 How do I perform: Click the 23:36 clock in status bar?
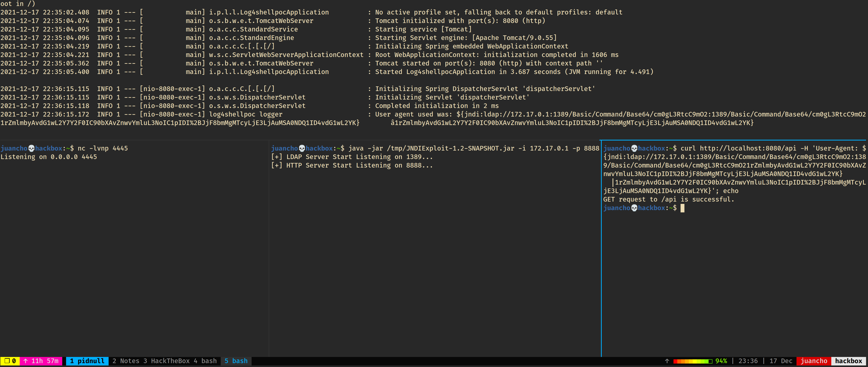pos(748,361)
